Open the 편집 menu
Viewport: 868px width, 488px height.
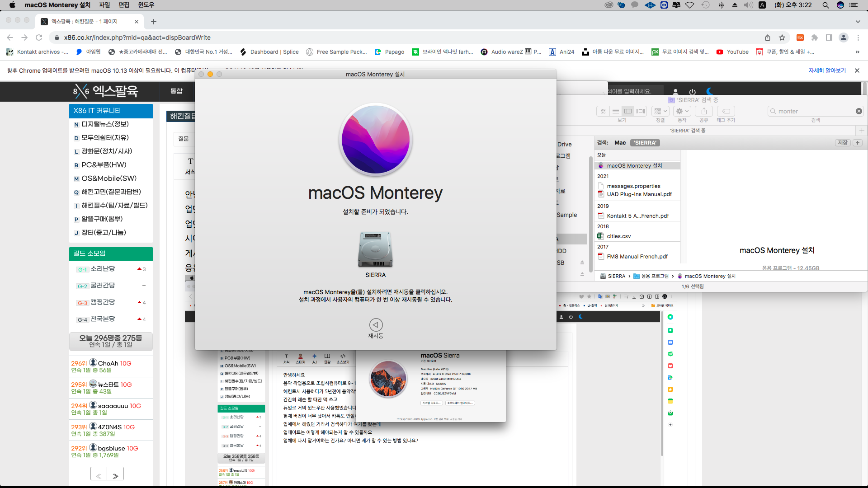coord(124,5)
